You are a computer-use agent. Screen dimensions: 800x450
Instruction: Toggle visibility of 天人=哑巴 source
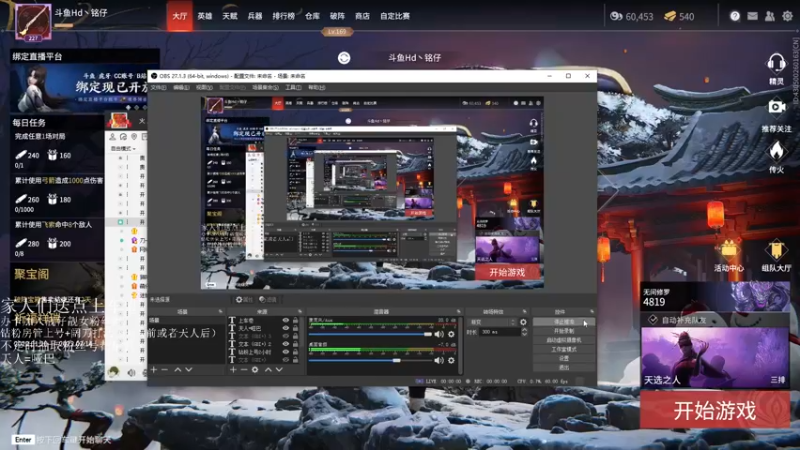click(x=286, y=328)
